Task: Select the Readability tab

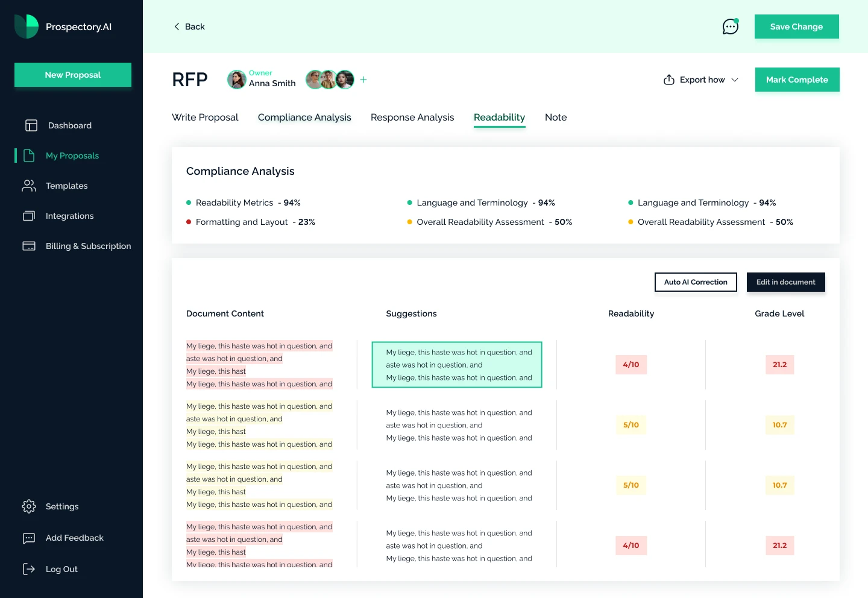Action: tap(499, 118)
